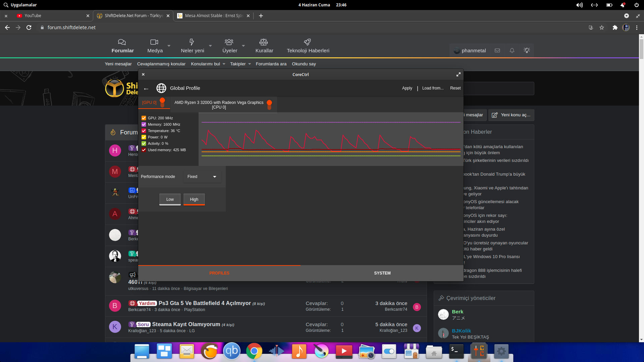This screenshot has height=362, width=644.
Task: Expand the Konularımı bul dropdown
Action: (224, 64)
